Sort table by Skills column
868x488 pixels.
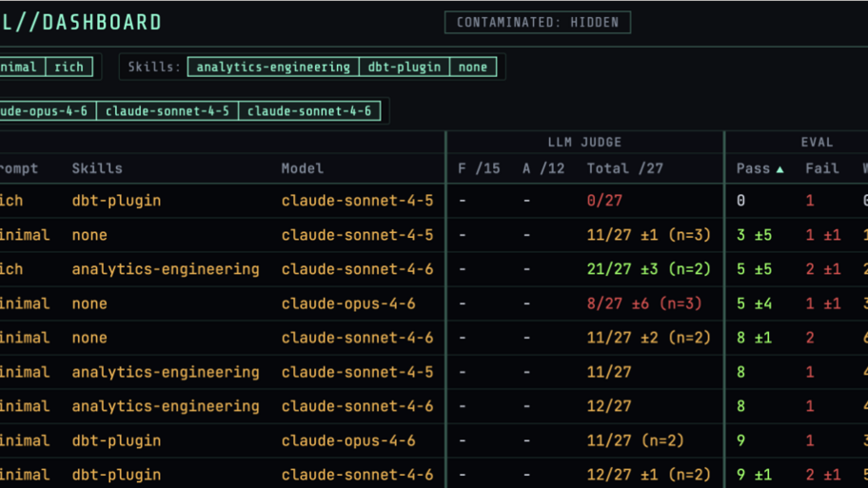(x=97, y=168)
